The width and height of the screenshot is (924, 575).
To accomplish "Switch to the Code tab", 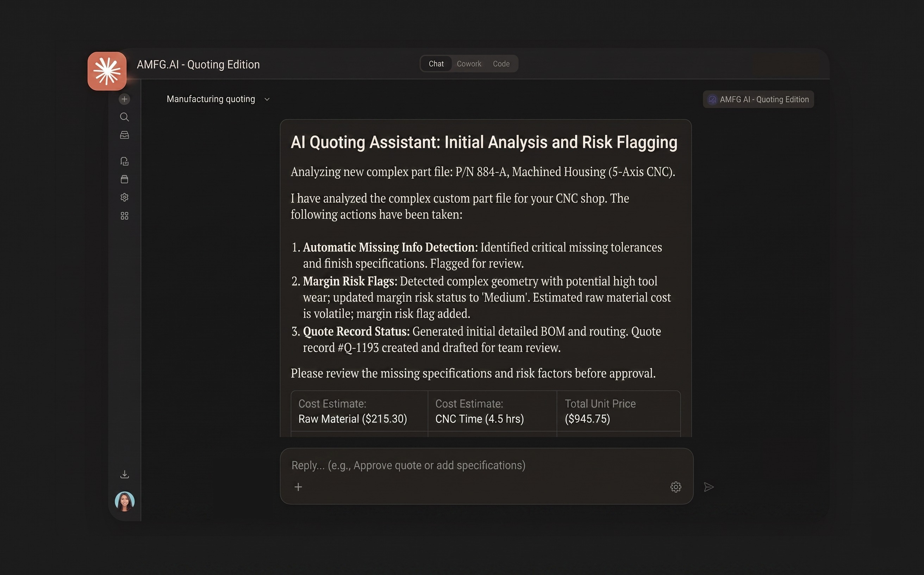I will (501, 64).
